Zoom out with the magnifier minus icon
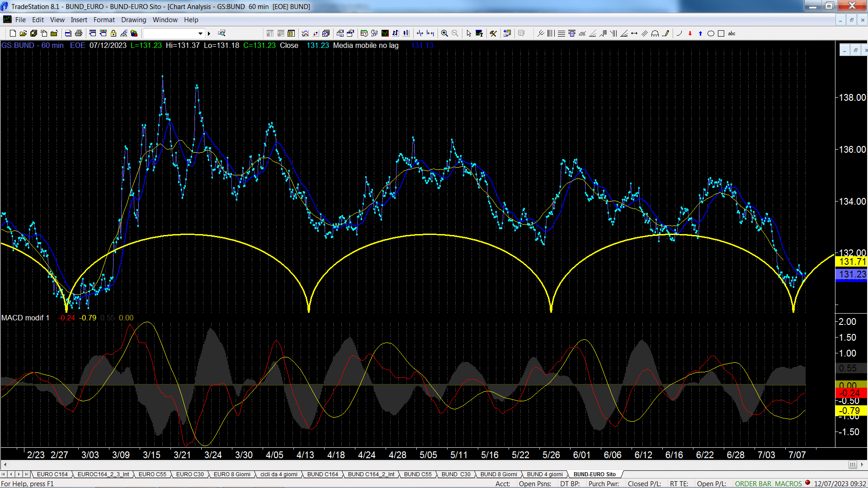 455,33
